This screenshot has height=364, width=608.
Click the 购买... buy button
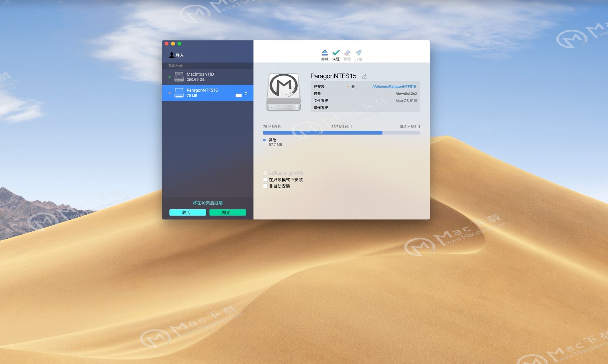click(x=227, y=212)
